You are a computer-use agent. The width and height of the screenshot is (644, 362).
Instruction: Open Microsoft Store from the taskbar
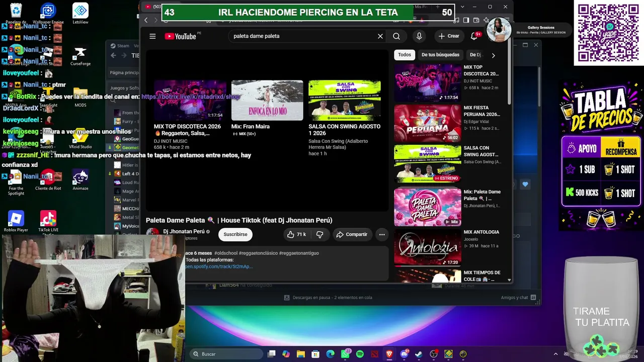click(x=315, y=354)
